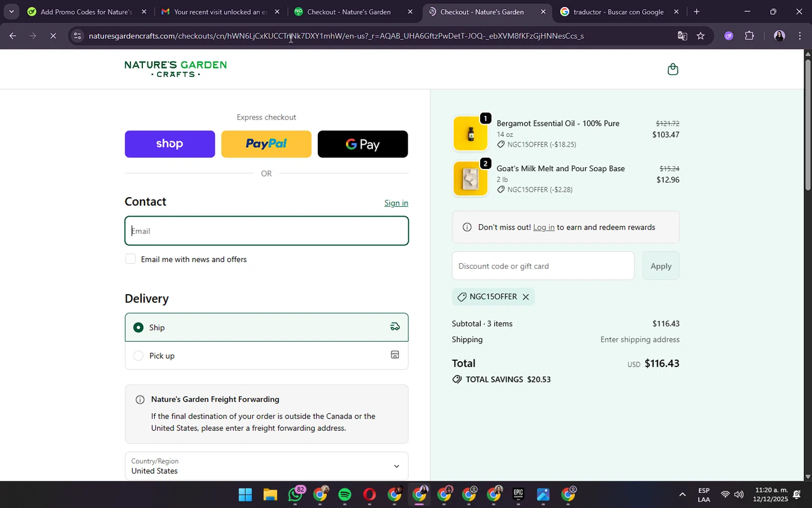Choose Google Pay express checkout

(x=363, y=144)
